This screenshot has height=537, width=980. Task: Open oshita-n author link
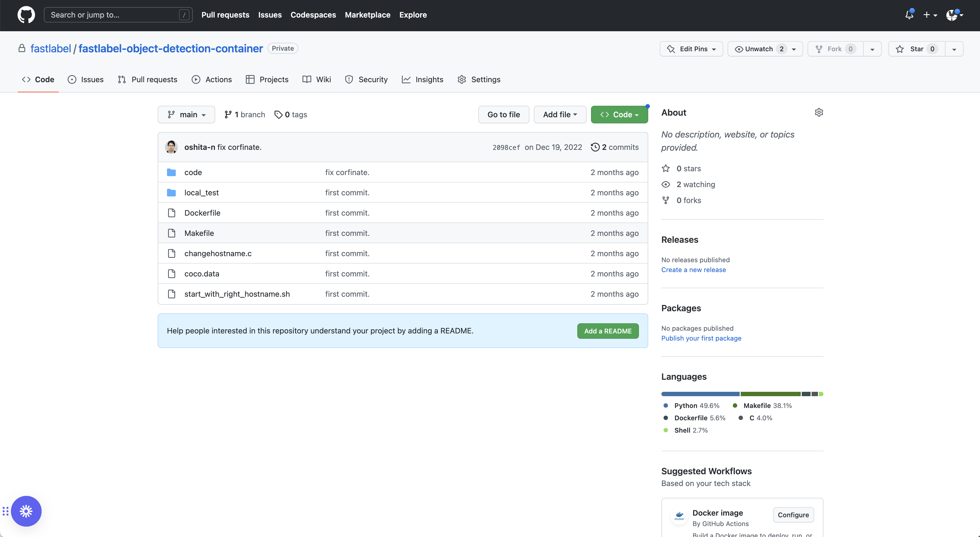click(200, 147)
